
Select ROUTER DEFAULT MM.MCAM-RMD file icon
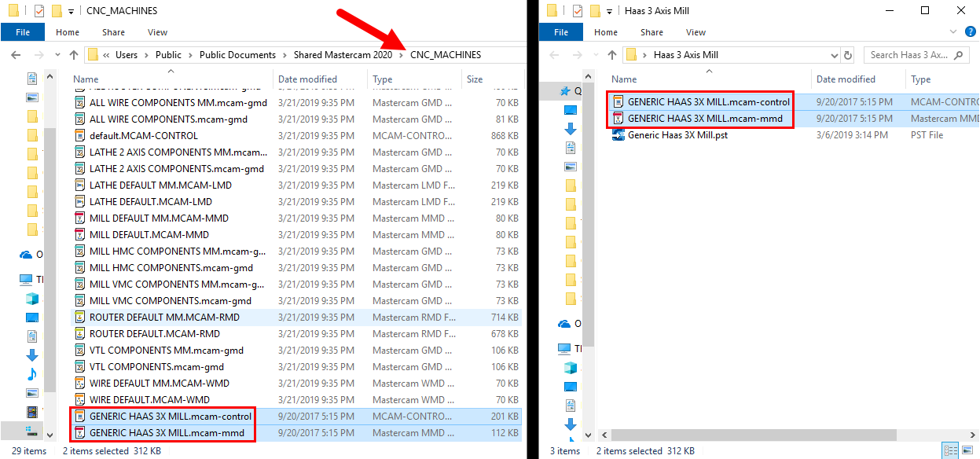point(79,318)
